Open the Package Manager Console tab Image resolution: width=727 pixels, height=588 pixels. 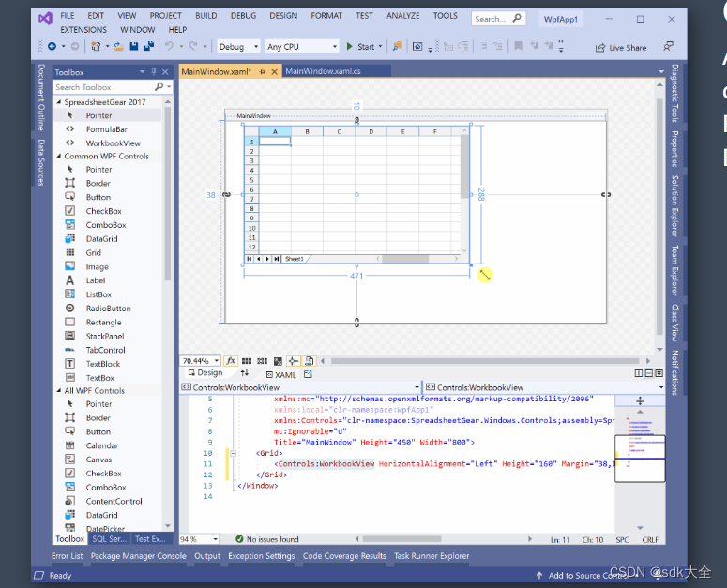138,555
